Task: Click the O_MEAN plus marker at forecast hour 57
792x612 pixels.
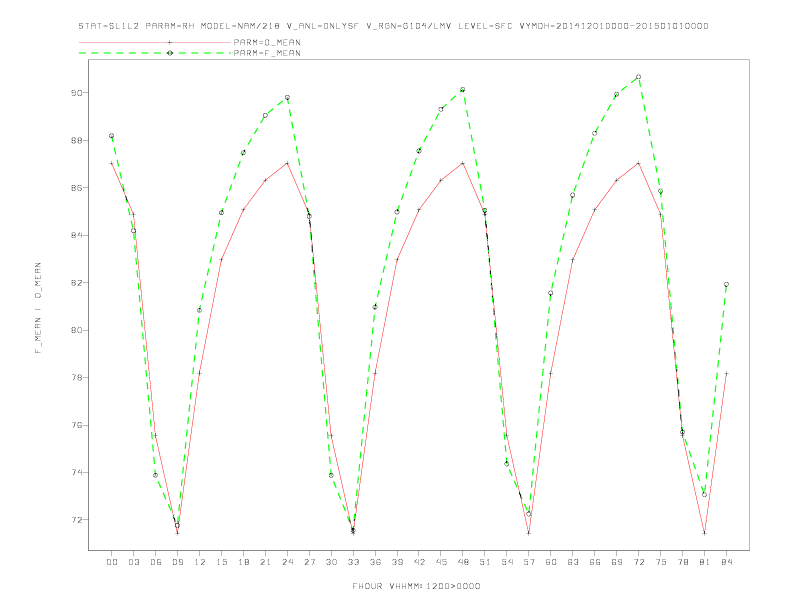Action: pos(529,533)
